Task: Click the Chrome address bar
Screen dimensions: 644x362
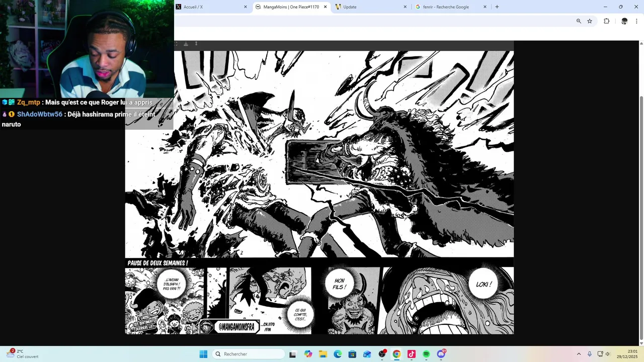Action: (372, 21)
